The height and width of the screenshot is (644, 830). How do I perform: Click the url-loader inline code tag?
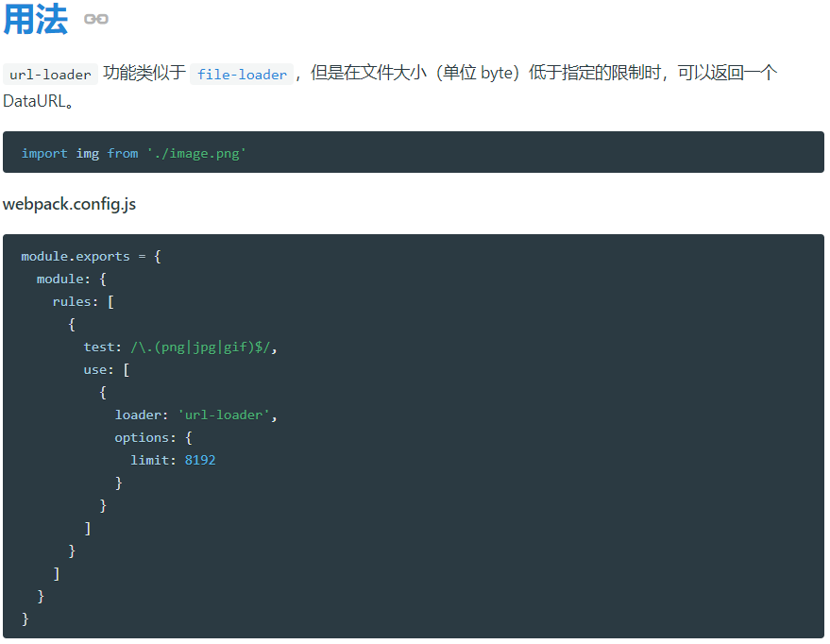[50, 75]
